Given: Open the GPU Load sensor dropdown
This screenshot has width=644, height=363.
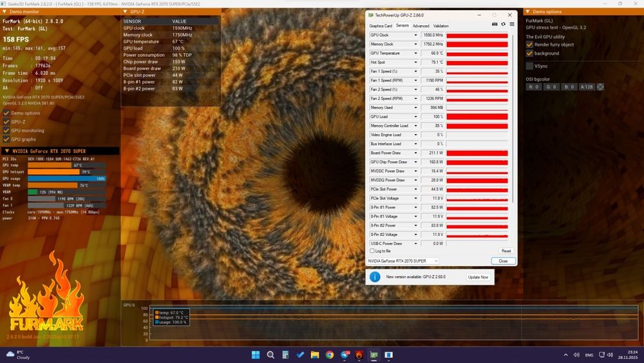Looking at the screenshot, I should pos(415,117).
